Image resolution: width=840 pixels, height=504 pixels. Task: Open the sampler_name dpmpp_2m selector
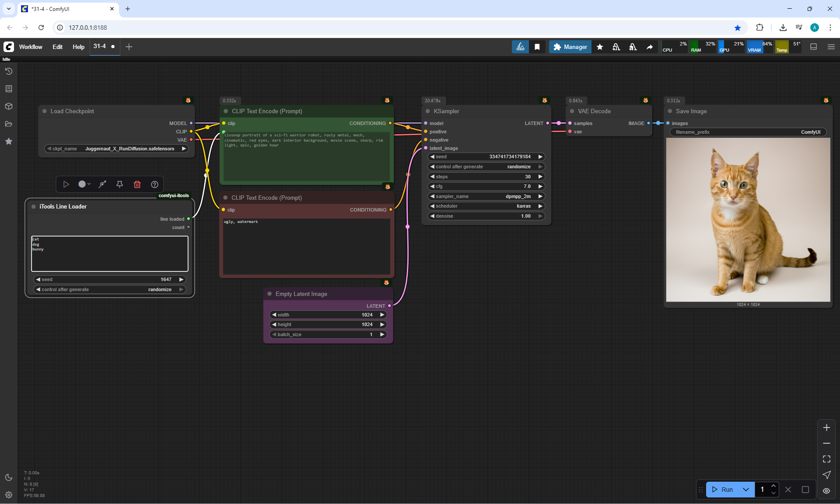coord(486,196)
